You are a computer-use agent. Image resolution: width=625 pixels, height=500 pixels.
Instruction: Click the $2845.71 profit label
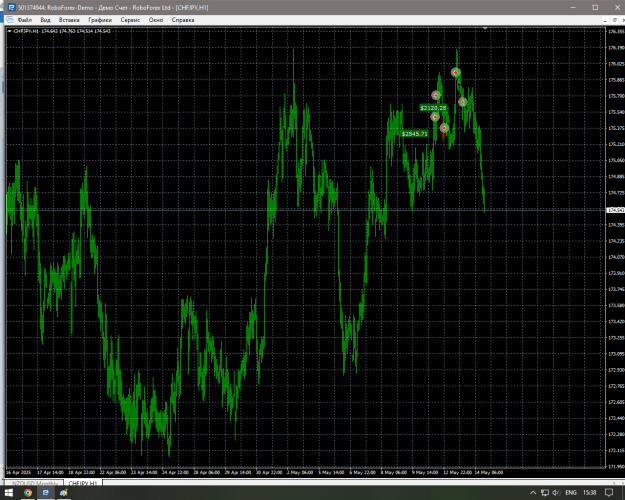pos(415,134)
